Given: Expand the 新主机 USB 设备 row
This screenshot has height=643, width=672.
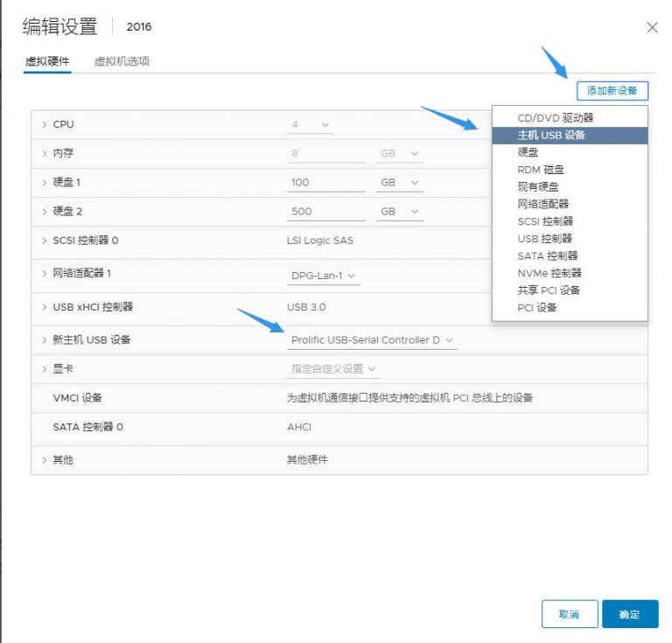Looking at the screenshot, I should click(44, 339).
